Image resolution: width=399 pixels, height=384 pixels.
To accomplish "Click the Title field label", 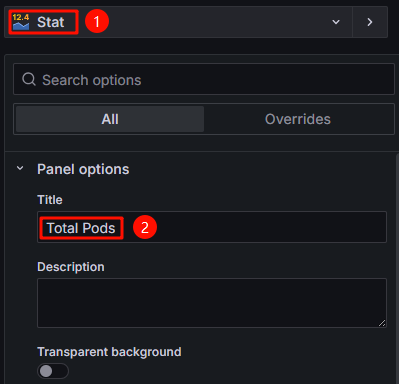I will pos(50,200).
